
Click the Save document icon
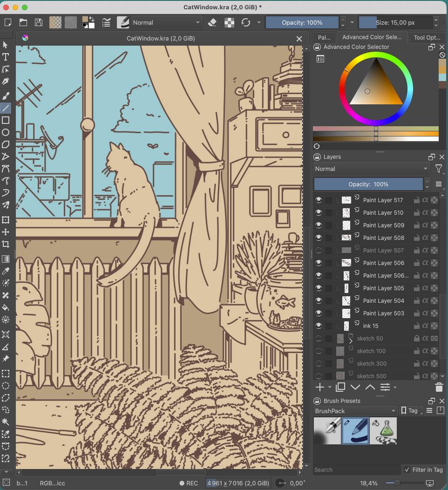coord(39,22)
